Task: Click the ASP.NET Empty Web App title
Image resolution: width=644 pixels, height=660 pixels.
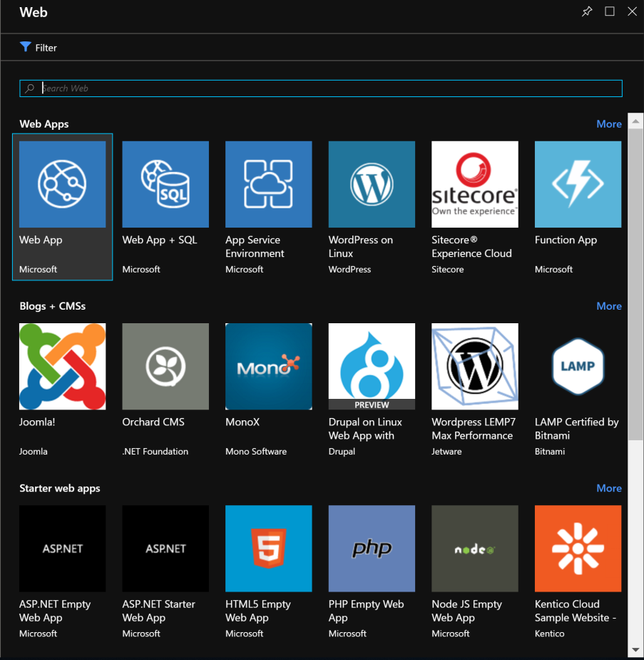Action: (x=55, y=611)
